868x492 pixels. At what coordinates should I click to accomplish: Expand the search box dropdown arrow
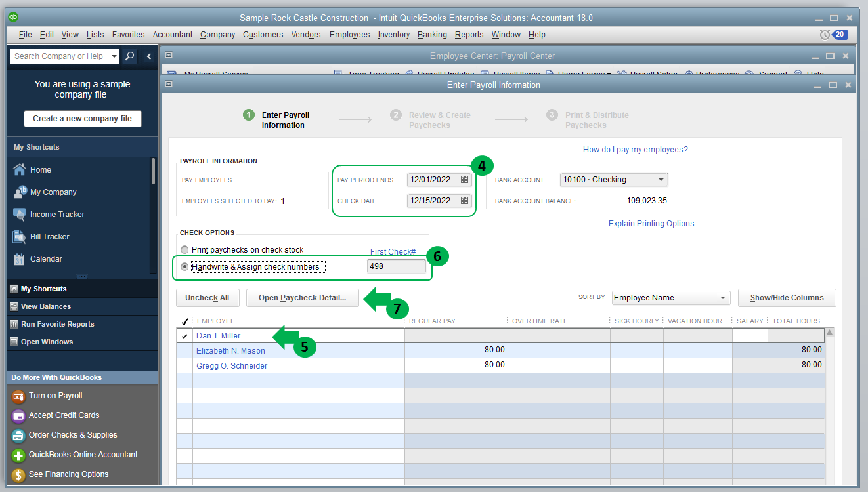(x=114, y=56)
